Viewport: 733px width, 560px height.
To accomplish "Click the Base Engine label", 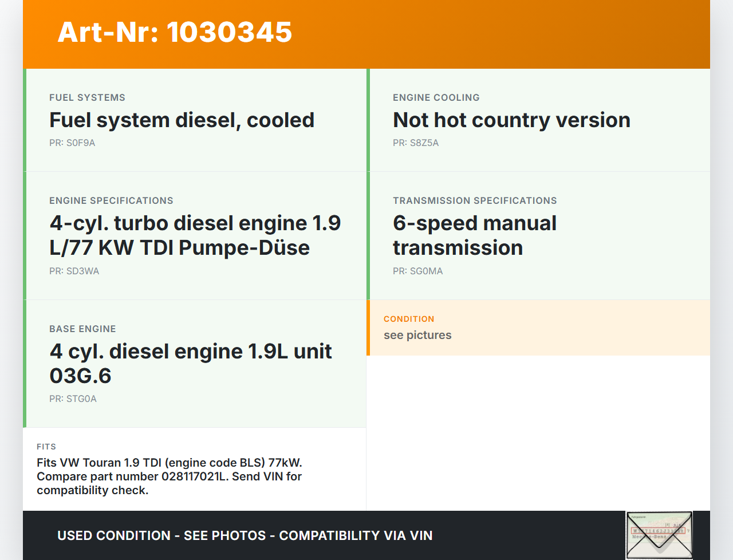I will coord(82,329).
